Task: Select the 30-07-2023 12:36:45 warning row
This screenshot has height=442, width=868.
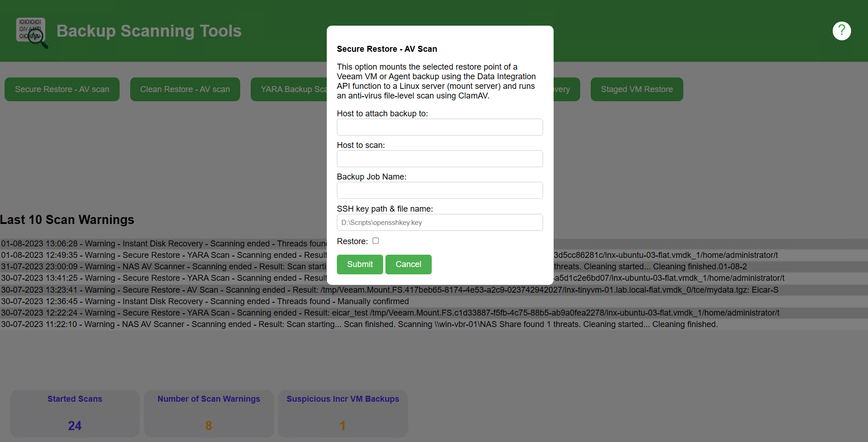Action: click(x=434, y=301)
